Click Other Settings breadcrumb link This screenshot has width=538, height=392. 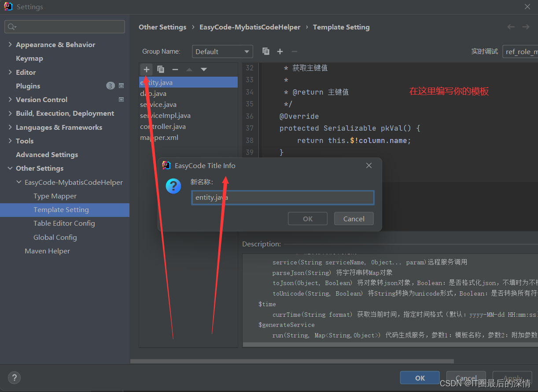click(x=162, y=27)
